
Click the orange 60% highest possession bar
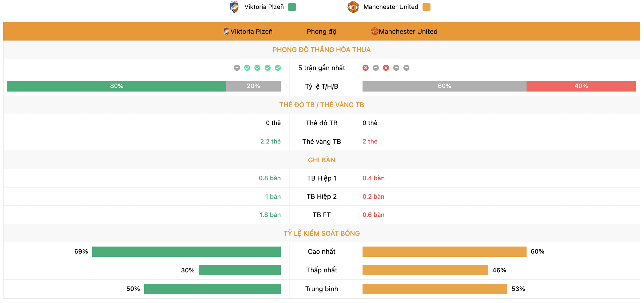coord(445,252)
